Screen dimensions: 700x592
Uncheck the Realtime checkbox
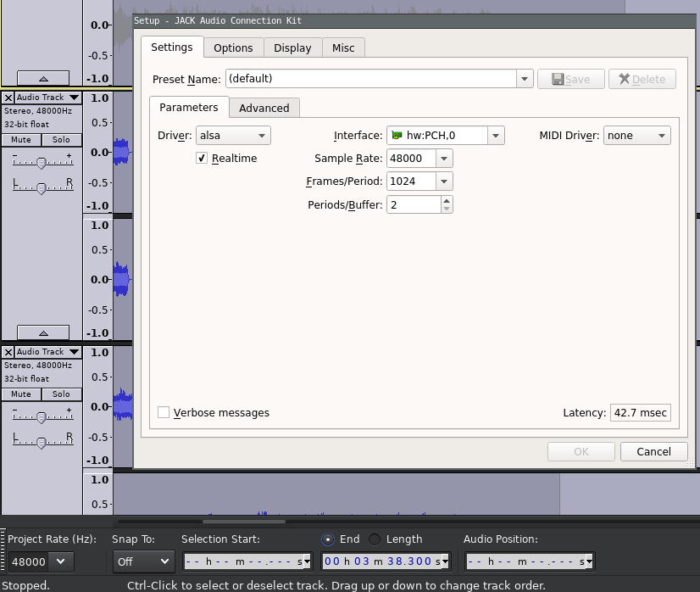tap(201, 158)
